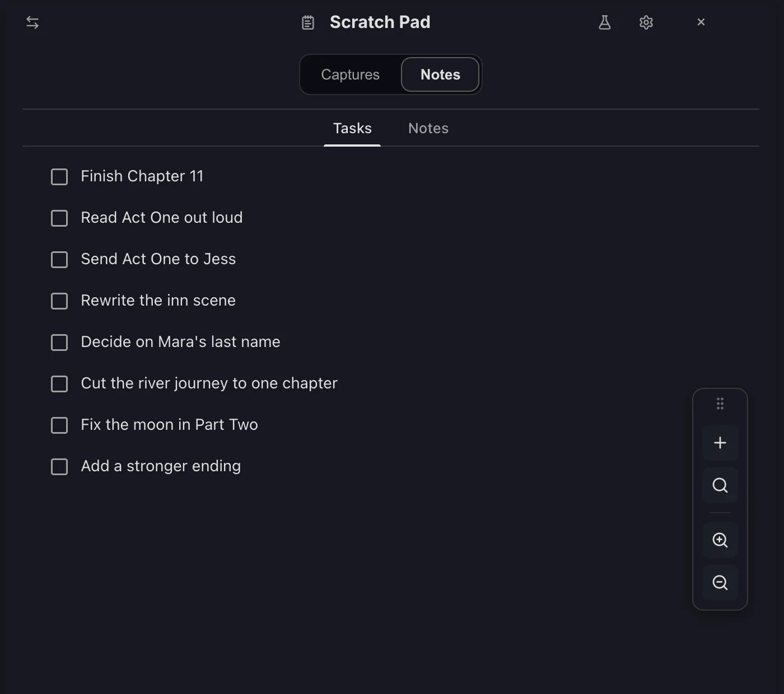The height and width of the screenshot is (694, 784).
Task: Click the zoom out magnifier icon
Action: click(720, 583)
